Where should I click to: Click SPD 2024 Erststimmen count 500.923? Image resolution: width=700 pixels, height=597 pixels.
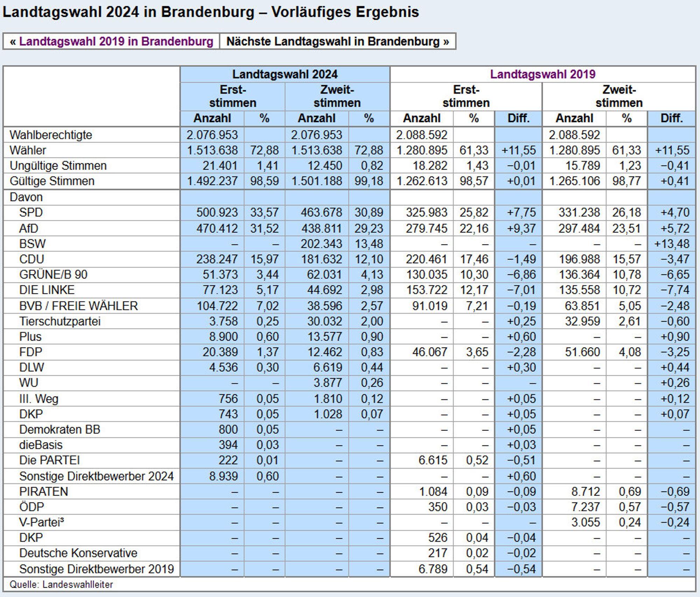point(217,212)
